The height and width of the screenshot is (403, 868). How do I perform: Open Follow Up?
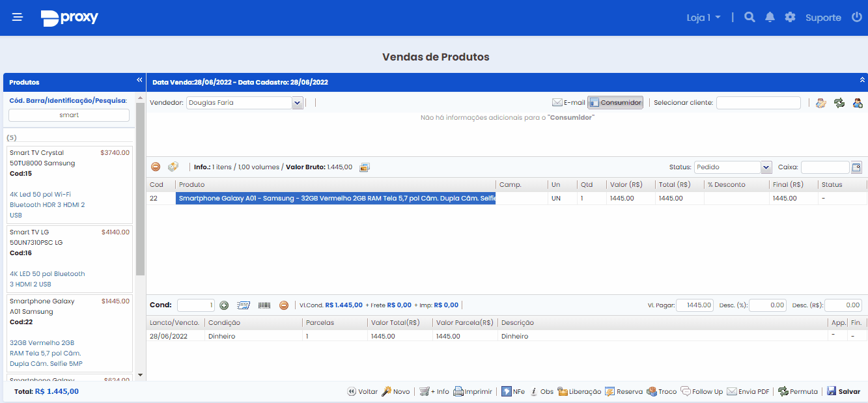pyautogui.click(x=702, y=391)
